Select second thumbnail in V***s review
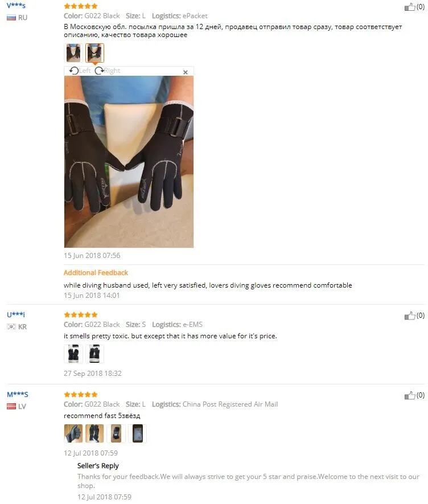The height and width of the screenshot is (504, 428). 95,53
